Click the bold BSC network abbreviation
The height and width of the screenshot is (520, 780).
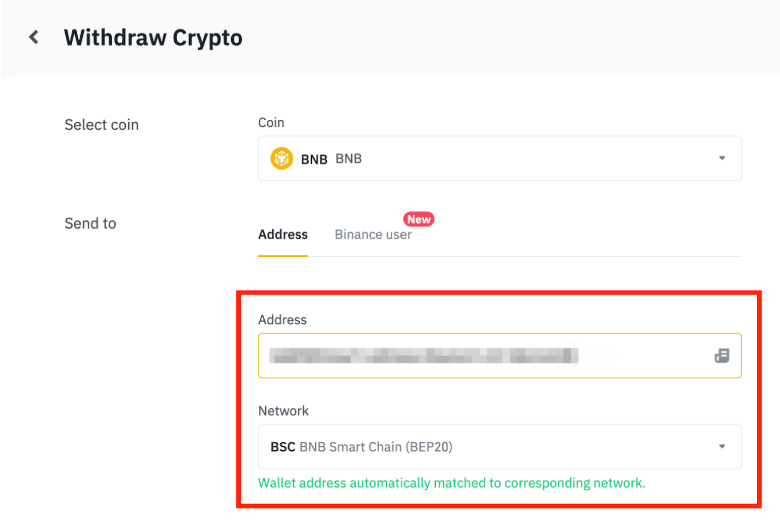(x=283, y=447)
